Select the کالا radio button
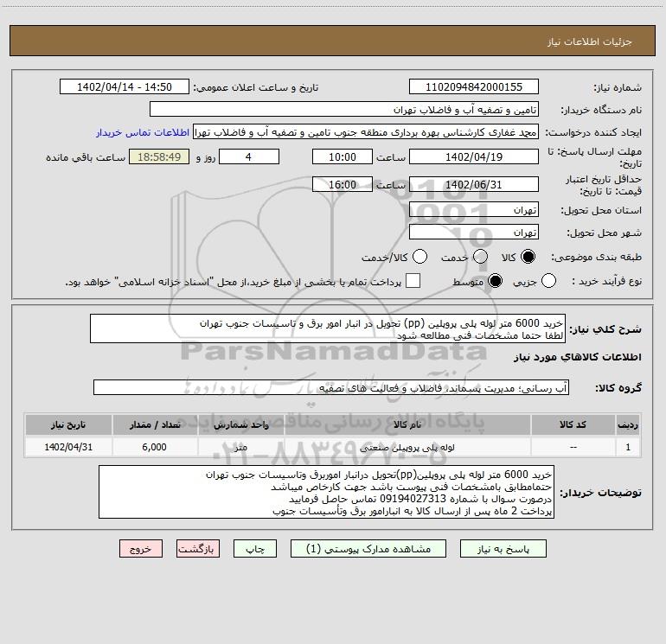Viewport: 666px width, 644px height. pos(528,257)
